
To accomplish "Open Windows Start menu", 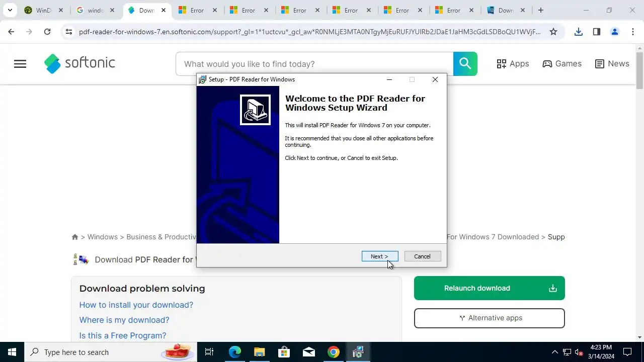I will click(12, 352).
